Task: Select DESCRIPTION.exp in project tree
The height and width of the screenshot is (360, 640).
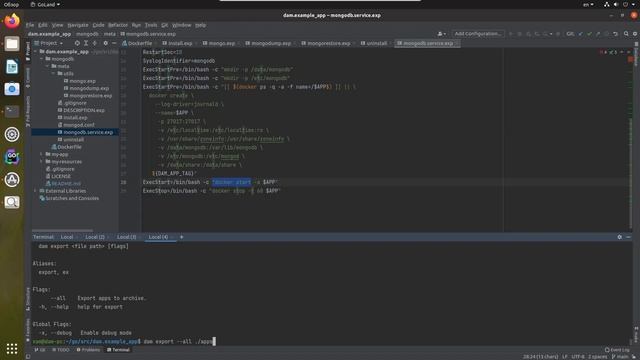Action: tap(84, 110)
